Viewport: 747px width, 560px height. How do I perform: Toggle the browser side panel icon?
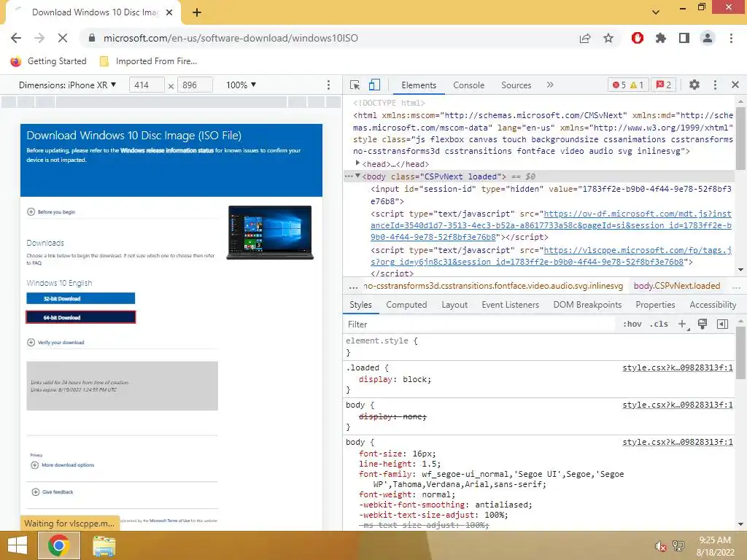tap(684, 38)
